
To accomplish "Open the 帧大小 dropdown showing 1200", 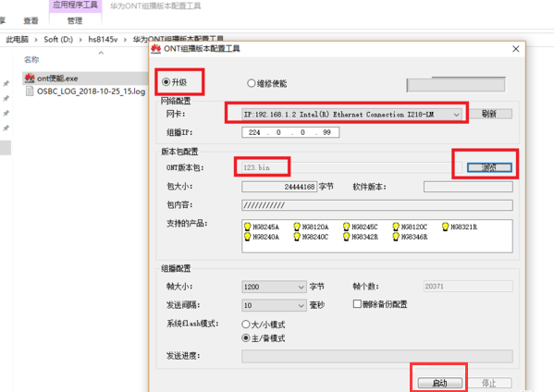I will coord(274,287).
